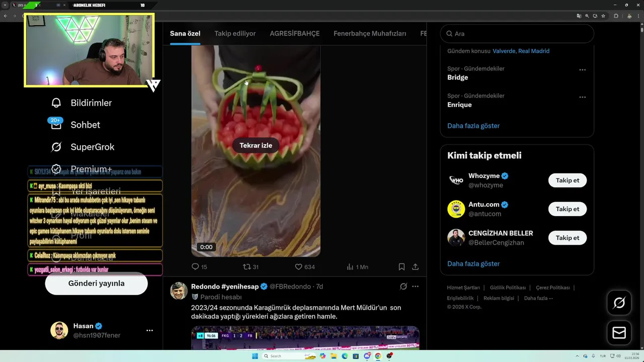Click Gönderi yayınla button
Image resolution: width=644 pixels, height=362 pixels.
click(96, 284)
